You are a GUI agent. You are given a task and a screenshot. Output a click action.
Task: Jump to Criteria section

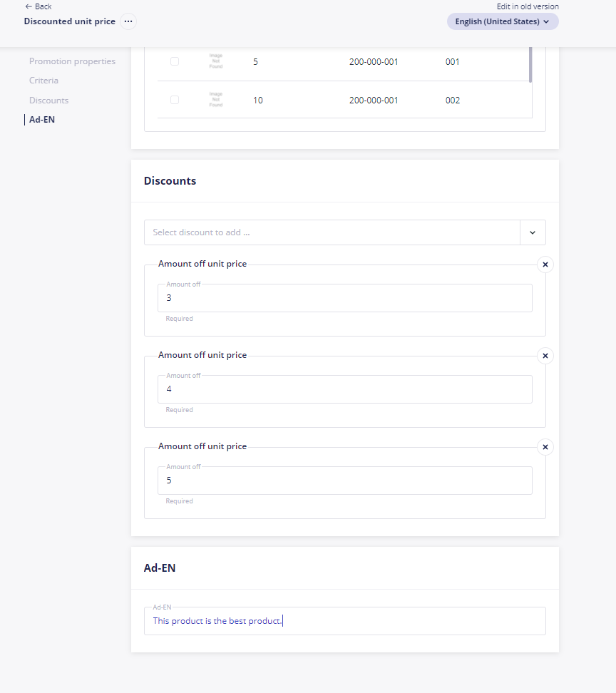(43, 81)
